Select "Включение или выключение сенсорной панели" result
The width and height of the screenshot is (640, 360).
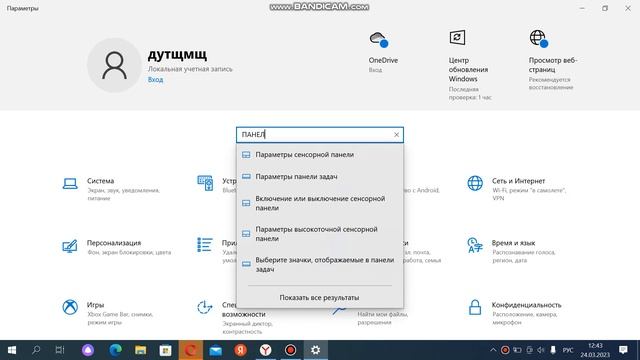click(x=320, y=203)
